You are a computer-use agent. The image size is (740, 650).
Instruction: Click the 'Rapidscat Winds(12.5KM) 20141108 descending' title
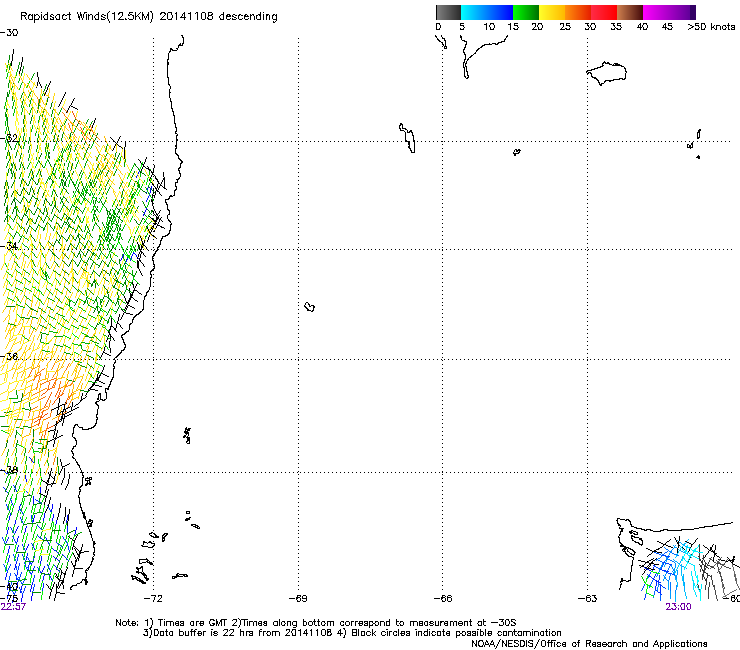click(149, 17)
